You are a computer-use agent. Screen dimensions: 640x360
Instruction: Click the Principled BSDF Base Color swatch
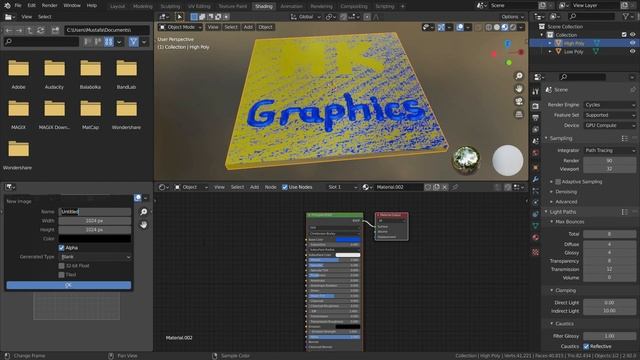click(348, 240)
